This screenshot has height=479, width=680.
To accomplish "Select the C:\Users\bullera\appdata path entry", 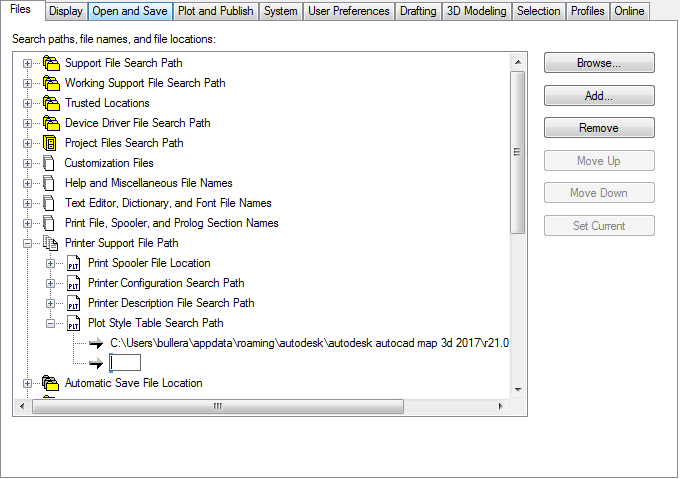I will pyautogui.click(x=309, y=343).
